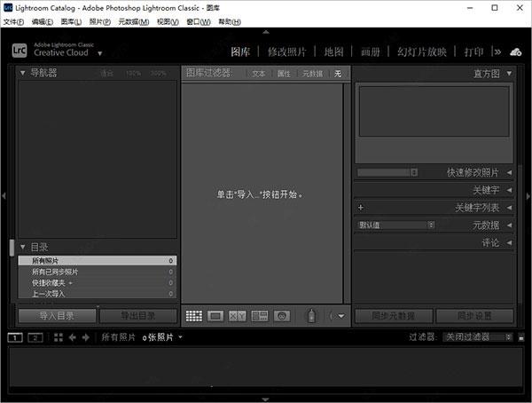Image resolution: width=532 pixels, height=403 pixels.
Task: Click the 同步设置 button
Action: 474,316
